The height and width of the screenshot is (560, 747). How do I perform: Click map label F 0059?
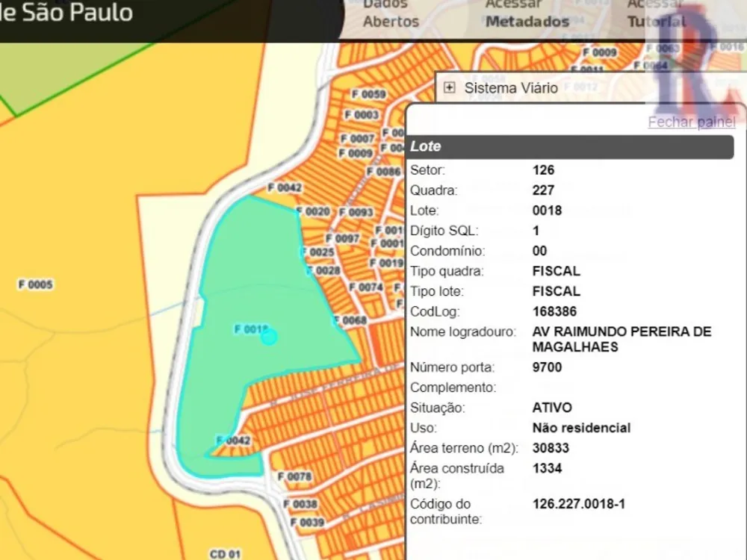click(369, 94)
